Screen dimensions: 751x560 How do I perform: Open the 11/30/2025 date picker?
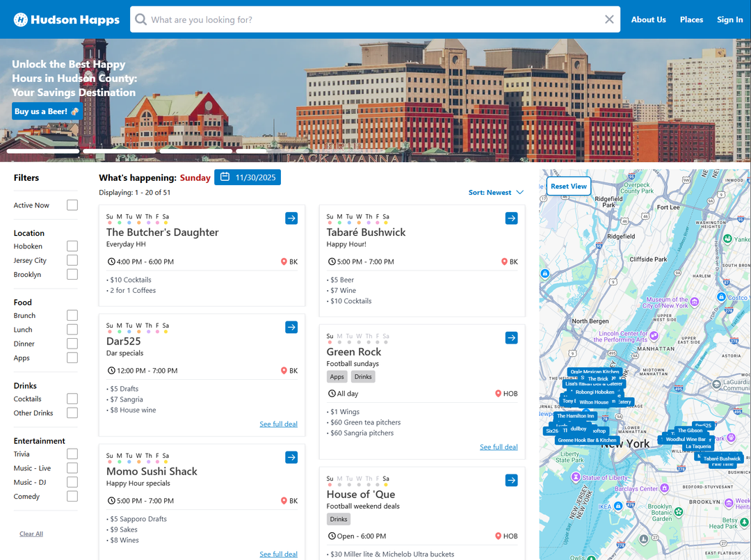248,177
